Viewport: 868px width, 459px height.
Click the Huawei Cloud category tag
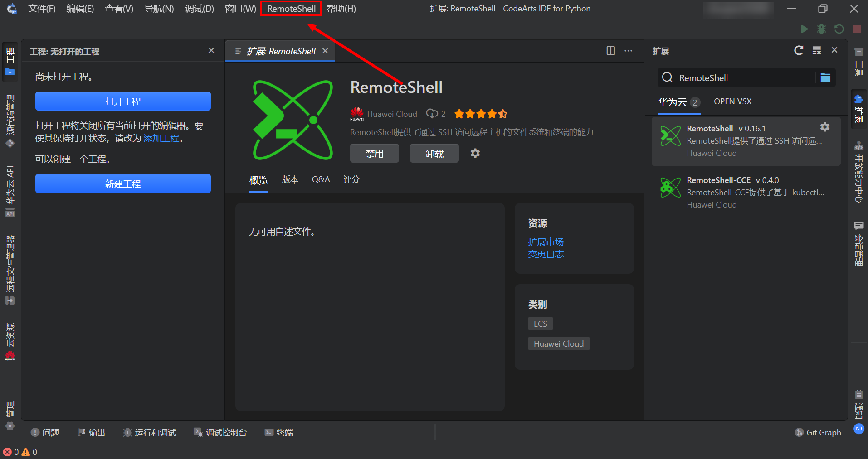(559, 343)
